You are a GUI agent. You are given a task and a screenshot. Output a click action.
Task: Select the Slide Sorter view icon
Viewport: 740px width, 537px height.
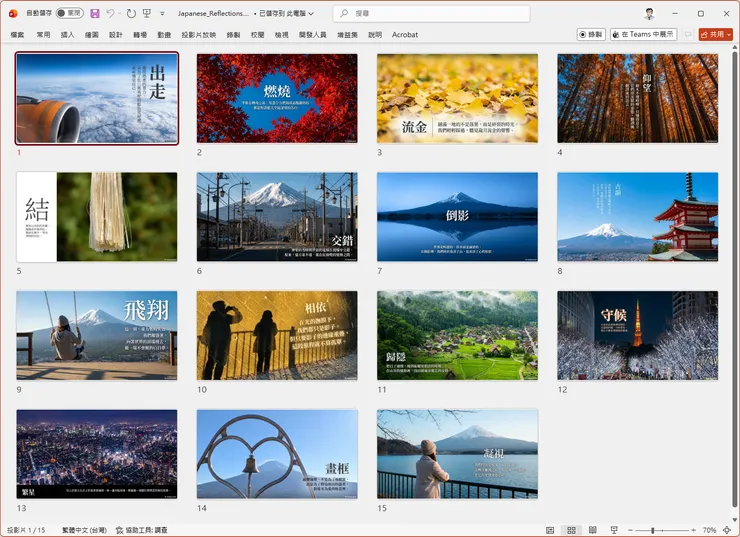point(571,529)
